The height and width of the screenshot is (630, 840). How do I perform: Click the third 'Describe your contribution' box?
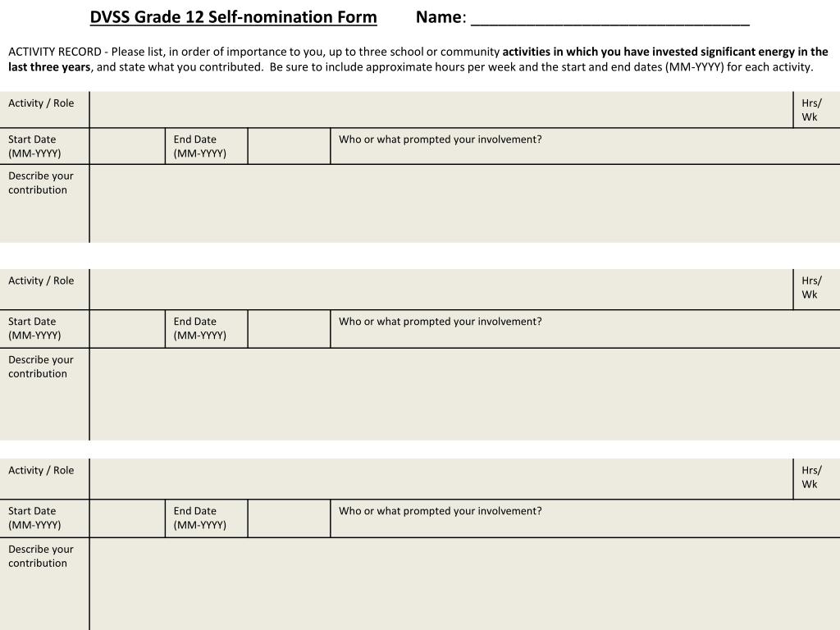[x=465, y=584]
